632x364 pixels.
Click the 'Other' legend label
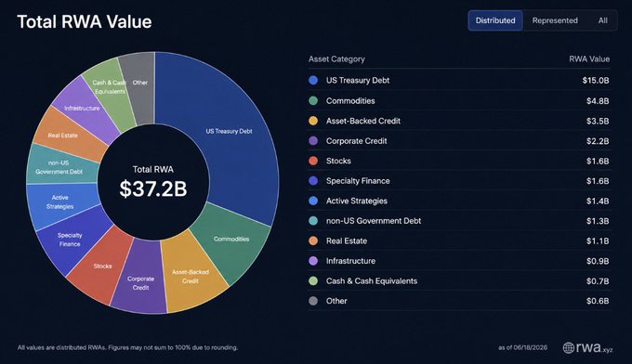point(336,301)
